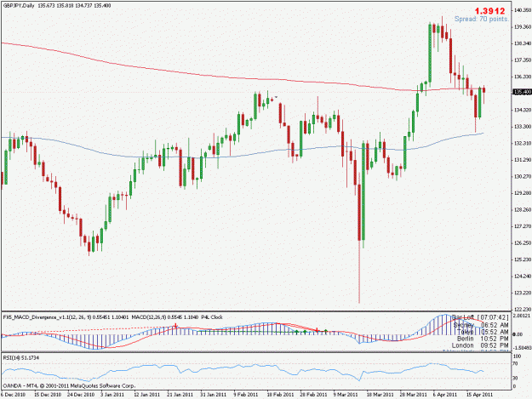Click the OANDA - MT4 MetaQuotes copyright text
Image resolution: width=532 pixels, height=399 pixels.
(x=69, y=385)
